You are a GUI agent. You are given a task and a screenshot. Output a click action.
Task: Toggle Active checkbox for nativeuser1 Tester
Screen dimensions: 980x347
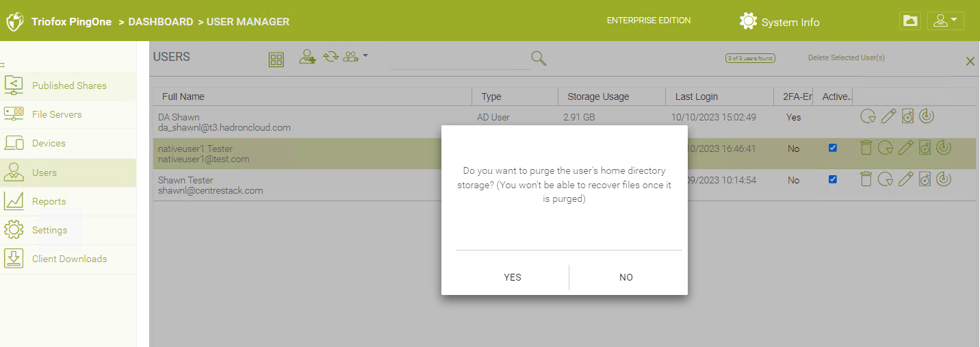(x=833, y=148)
